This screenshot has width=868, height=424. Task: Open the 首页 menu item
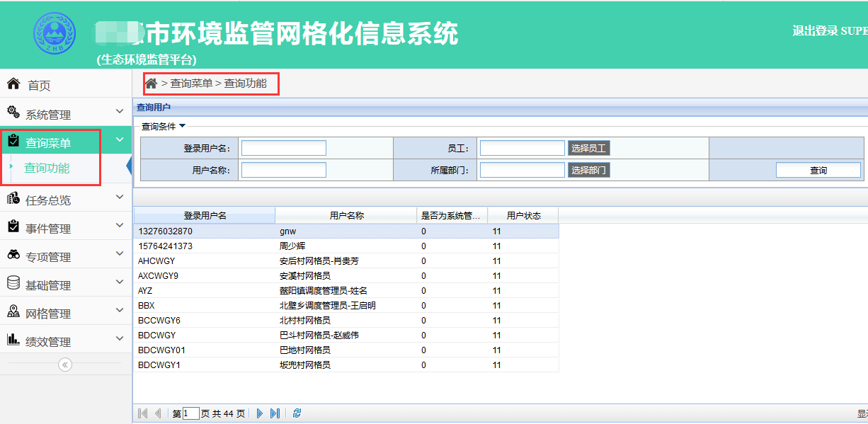66,85
